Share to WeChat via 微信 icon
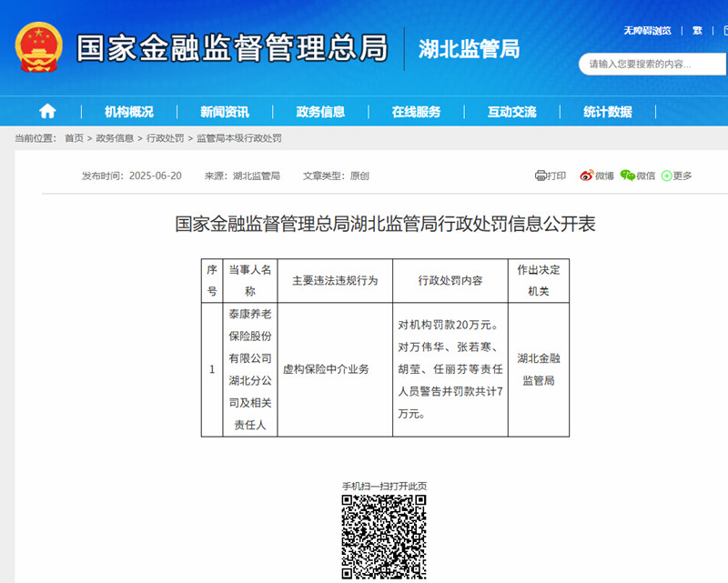728x583 pixels. (638, 176)
